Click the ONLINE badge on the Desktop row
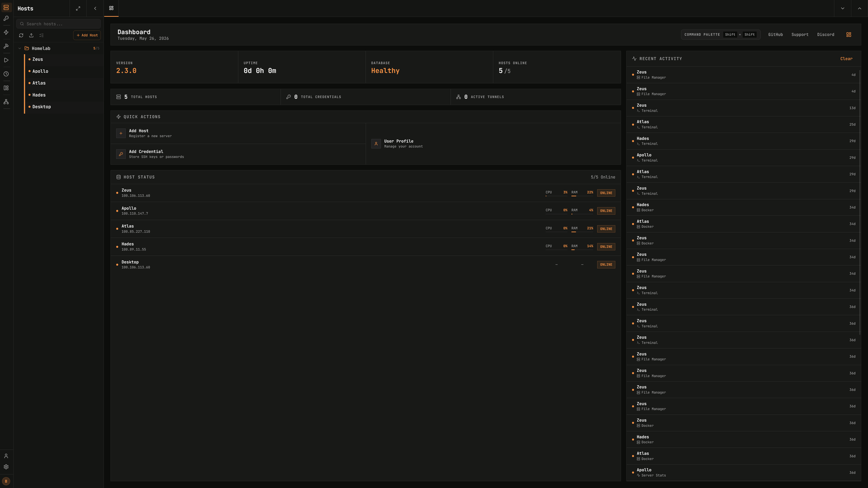 [606, 265]
